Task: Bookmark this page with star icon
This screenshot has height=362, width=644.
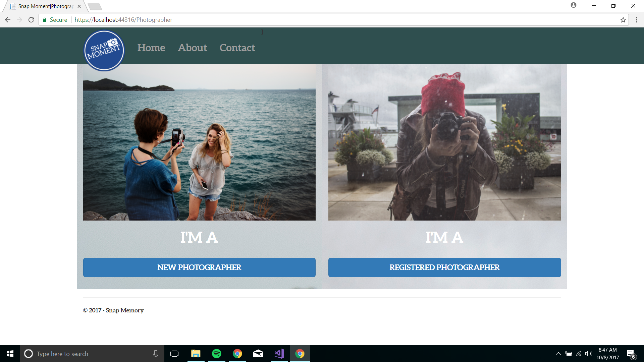Action: coord(623,20)
